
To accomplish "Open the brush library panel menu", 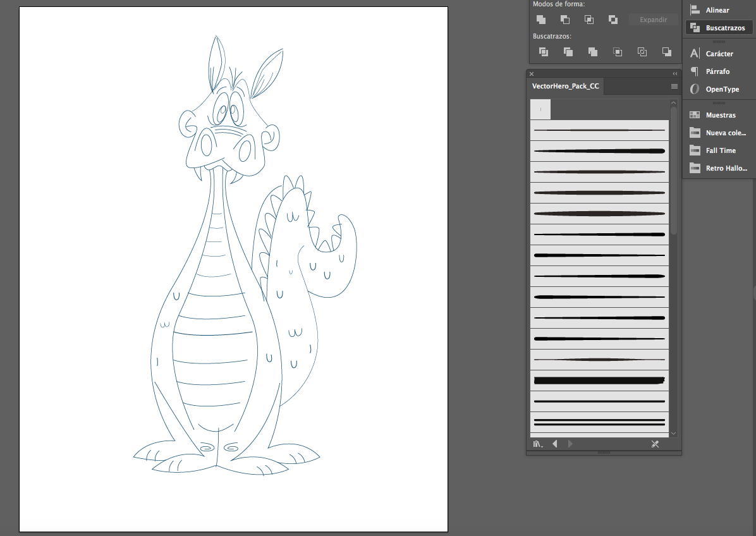I will click(x=674, y=87).
